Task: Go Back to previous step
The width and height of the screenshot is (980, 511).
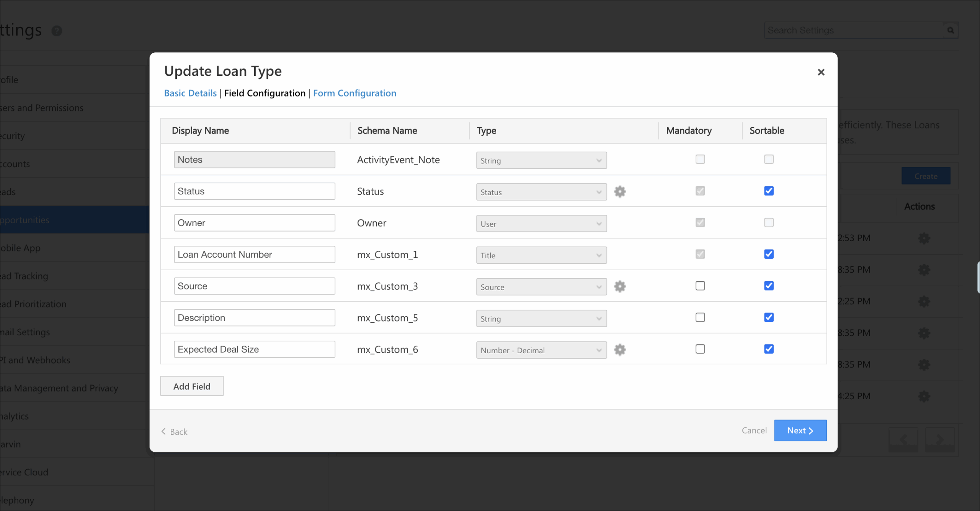Action: (x=175, y=432)
